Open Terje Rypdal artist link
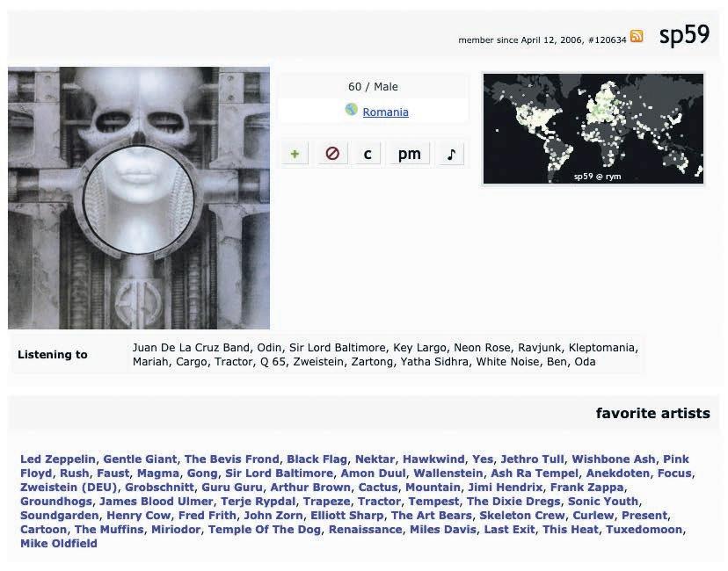 [x=258, y=502]
